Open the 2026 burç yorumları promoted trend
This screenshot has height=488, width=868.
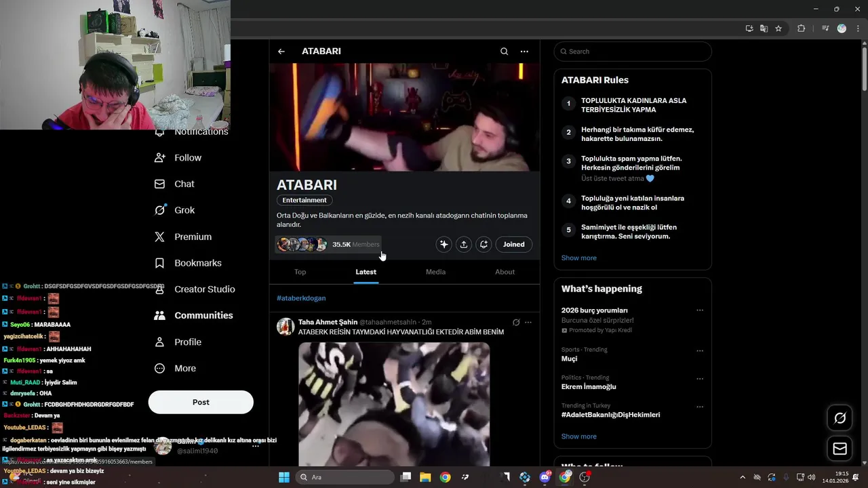click(633, 320)
